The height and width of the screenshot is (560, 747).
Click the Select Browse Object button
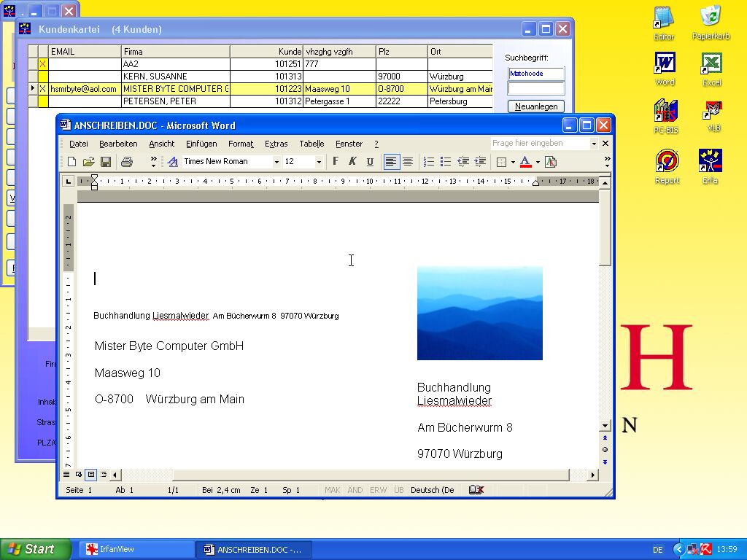pos(605,449)
